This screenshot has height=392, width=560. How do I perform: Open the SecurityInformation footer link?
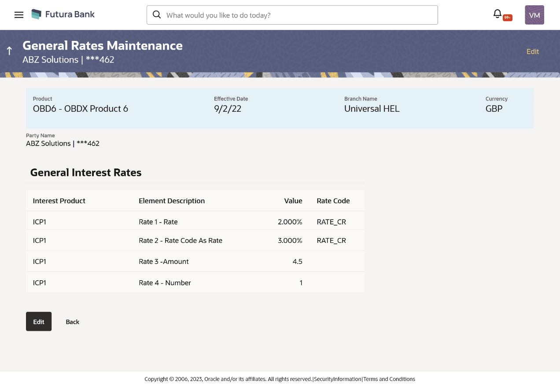pos(337,379)
